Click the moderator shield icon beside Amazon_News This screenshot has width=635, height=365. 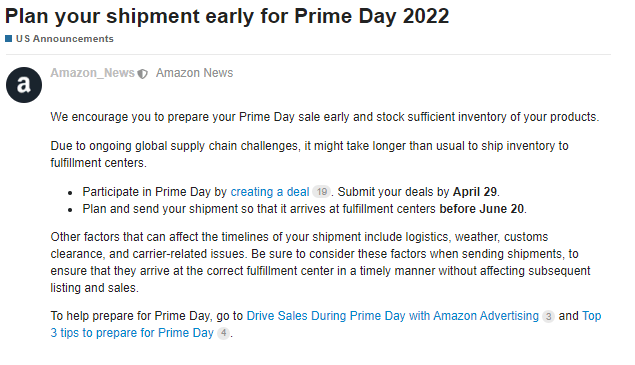click(143, 74)
